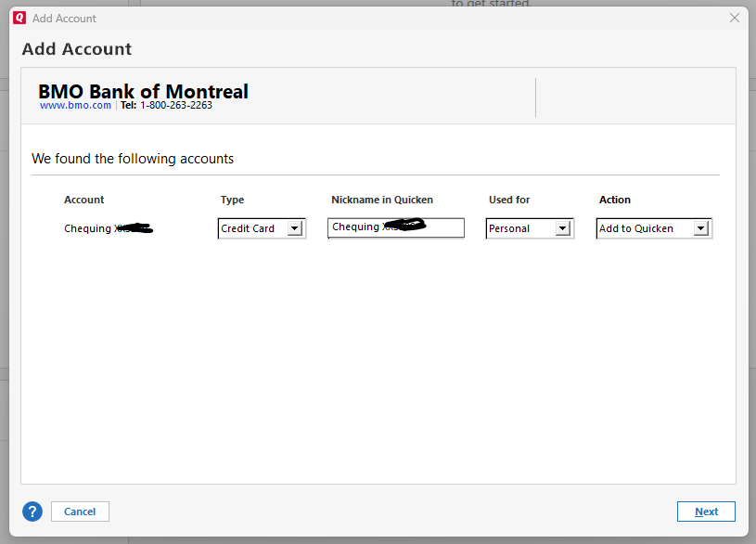Click the Nickname in Quicken text field

point(396,227)
